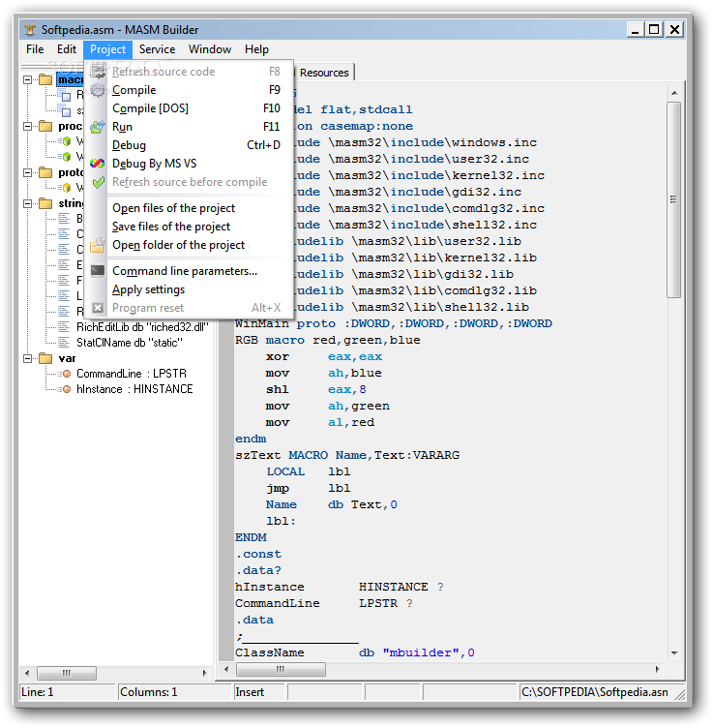
Task: Click the RichEditLib string item icon
Action: point(64,327)
